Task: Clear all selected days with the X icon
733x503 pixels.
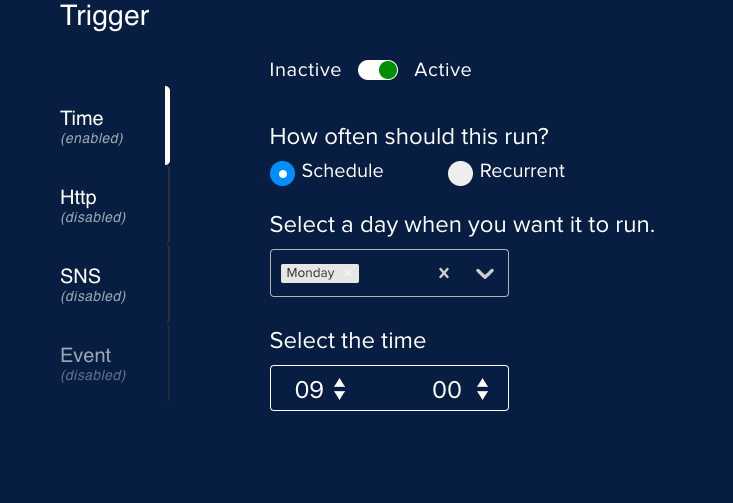Action: coord(444,273)
